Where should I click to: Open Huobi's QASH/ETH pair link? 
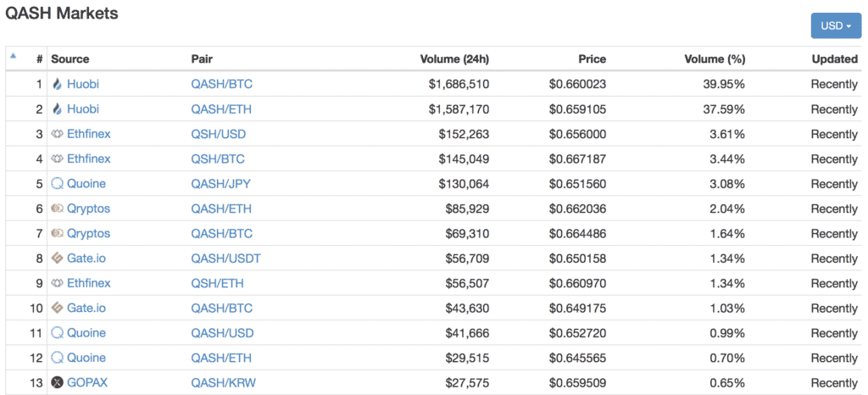click(x=221, y=109)
